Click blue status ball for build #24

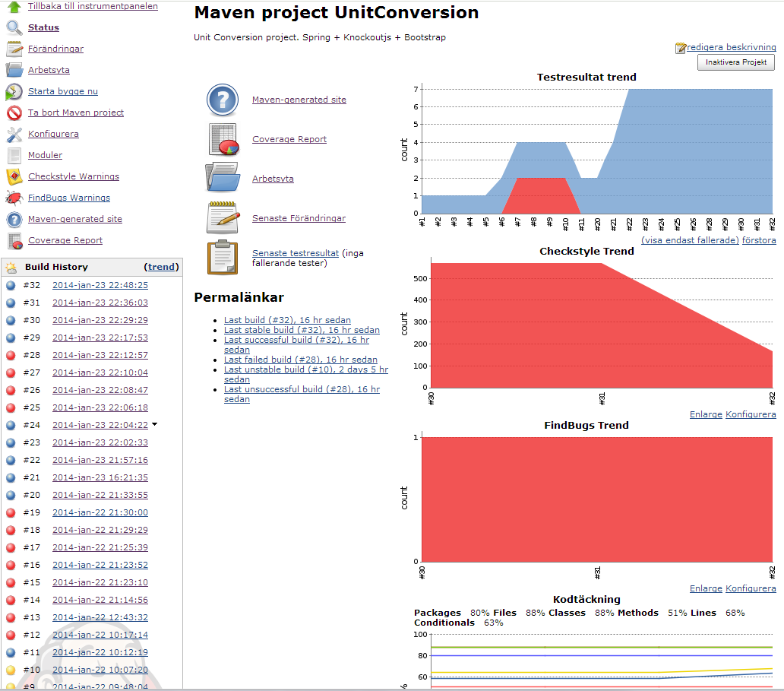pos(11,425)
